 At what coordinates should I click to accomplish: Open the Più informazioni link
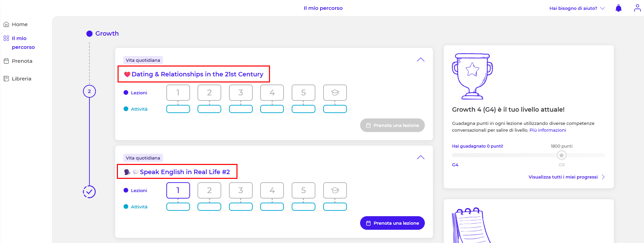[547, 130]
